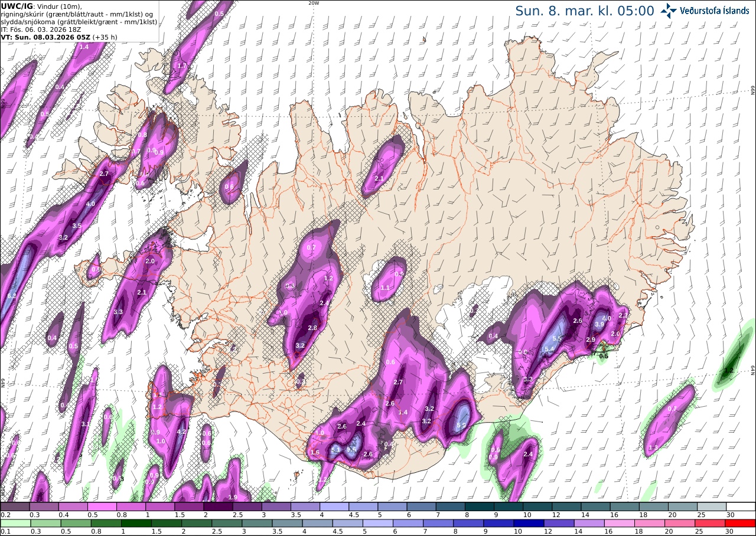Click the 1.9 value at the map bottom

click(x=233, y=498)
